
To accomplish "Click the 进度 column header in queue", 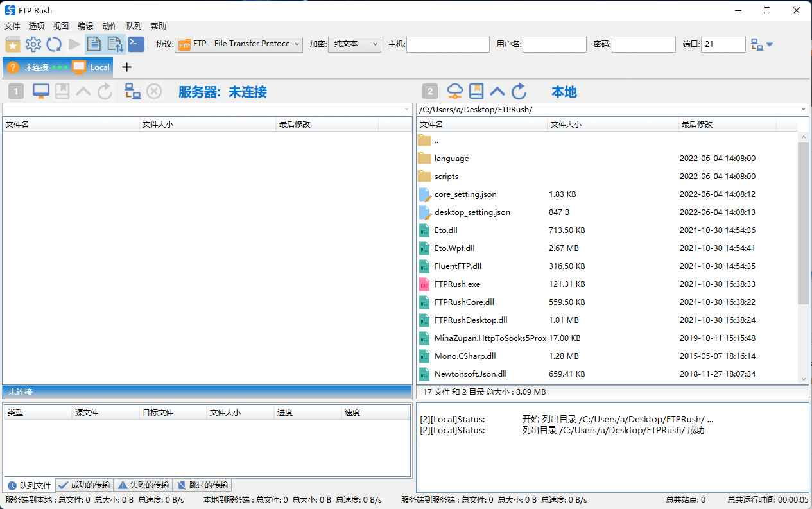I will click(x=307, y=413).
